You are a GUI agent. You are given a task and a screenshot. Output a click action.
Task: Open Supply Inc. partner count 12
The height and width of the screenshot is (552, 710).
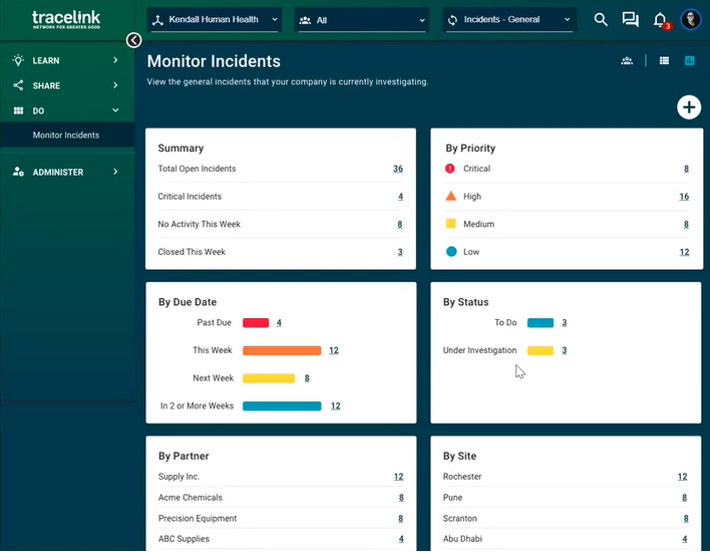[x=398, y=477]
